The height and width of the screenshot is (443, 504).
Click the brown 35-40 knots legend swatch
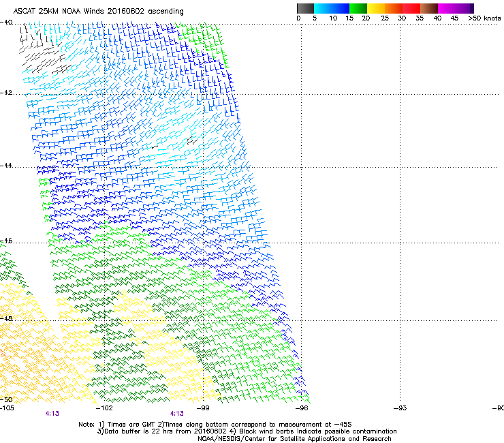[429, 8]
